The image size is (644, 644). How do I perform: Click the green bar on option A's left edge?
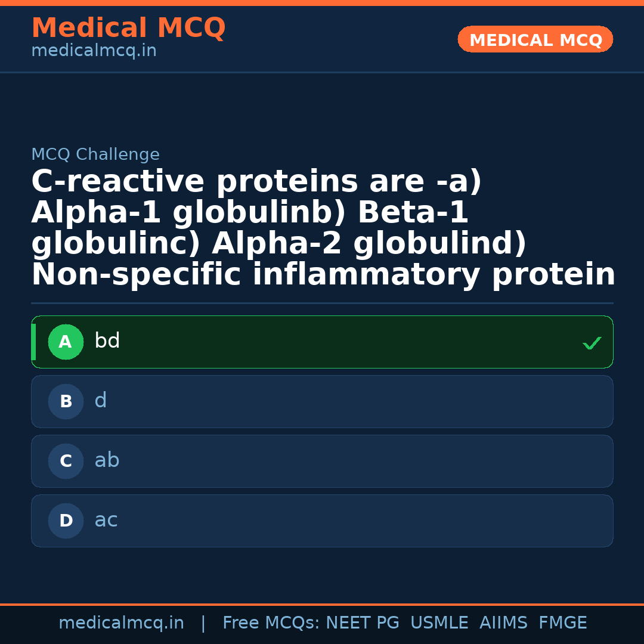(33, 342)
